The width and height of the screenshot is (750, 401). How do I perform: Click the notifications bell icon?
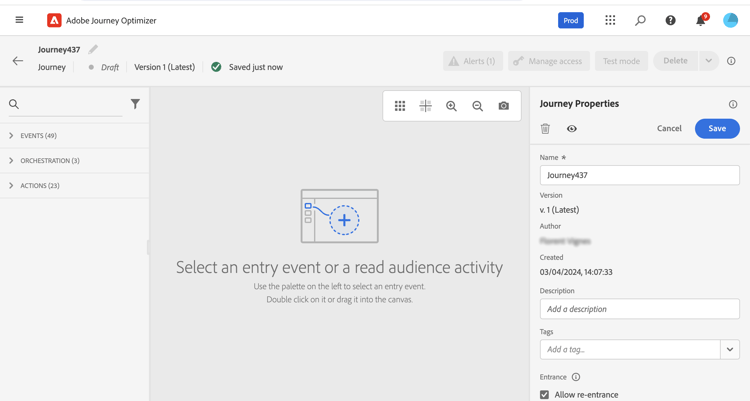coord(701,20)
